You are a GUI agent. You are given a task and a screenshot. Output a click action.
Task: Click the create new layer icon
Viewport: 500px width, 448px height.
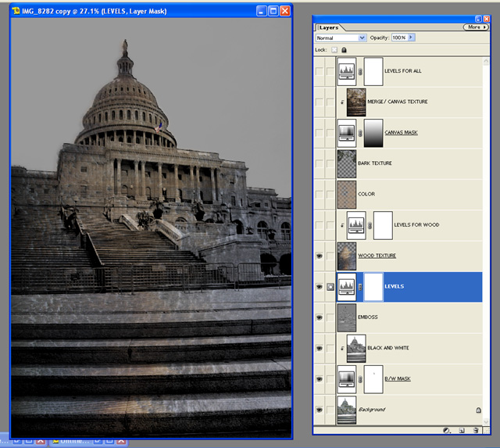pyautogui.click(x=461, y=430)
